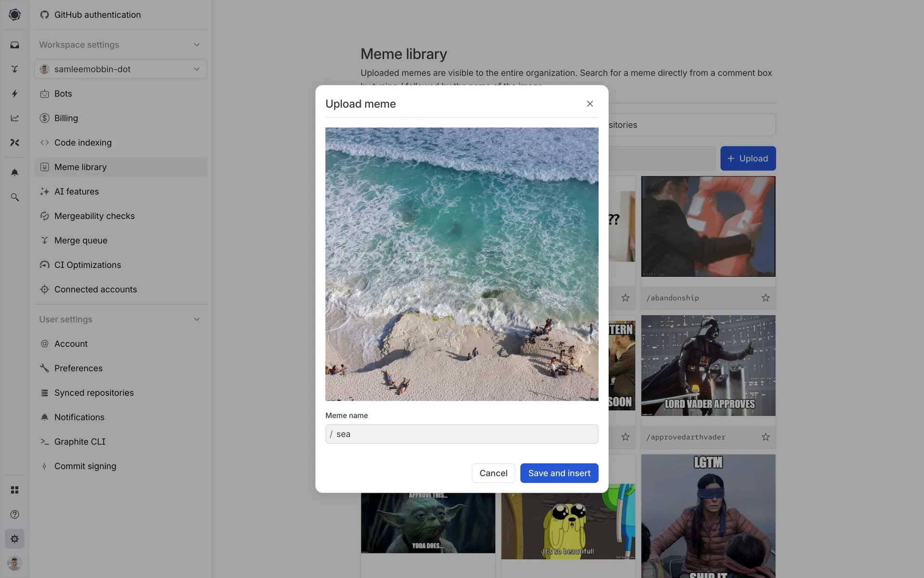Open the inbox icon in left rail

[x=14, y=45]
